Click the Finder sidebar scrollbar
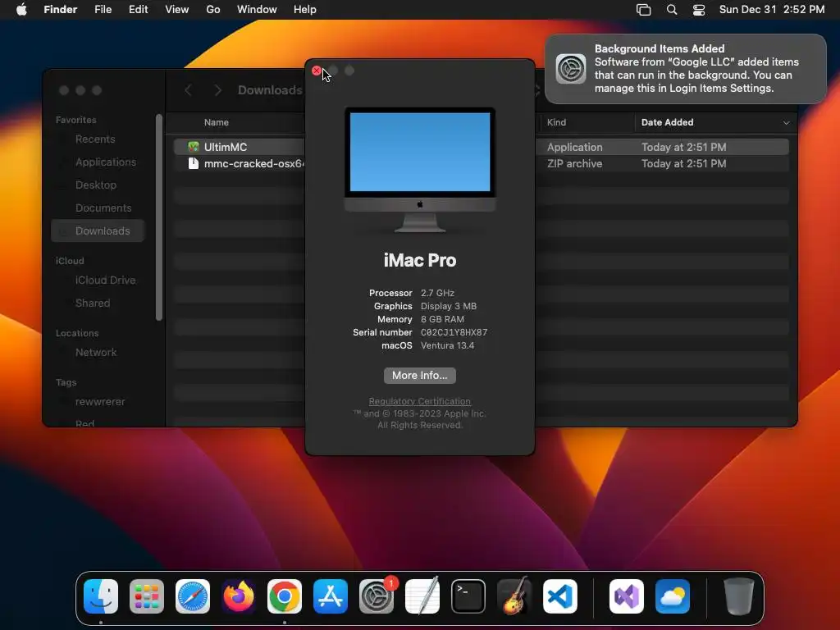 coord(158,217)
